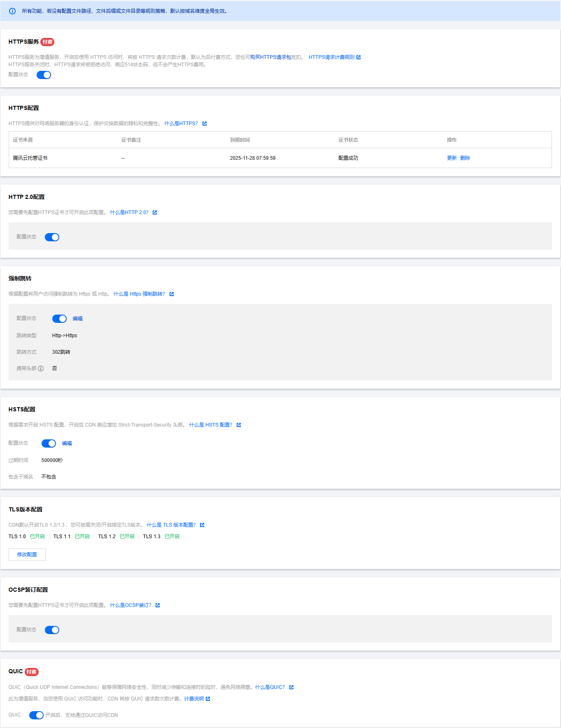Click external link icon after 什么是 HSTS 配置?
The image size is (561, 728).
239,425
